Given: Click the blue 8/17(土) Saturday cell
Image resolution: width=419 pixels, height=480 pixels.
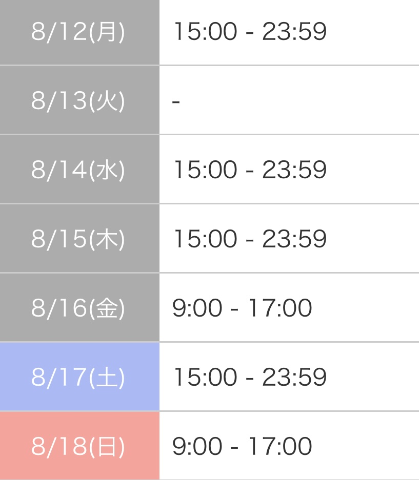Looking at the screenshot, I should pos(79,377).
